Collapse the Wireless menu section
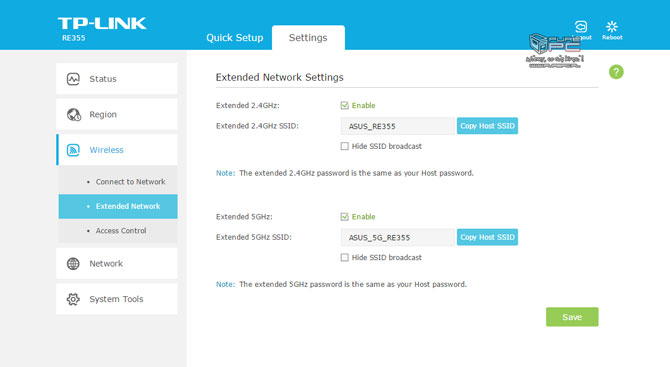This screenshot has width=670, height=367. (x=117, y=150)
